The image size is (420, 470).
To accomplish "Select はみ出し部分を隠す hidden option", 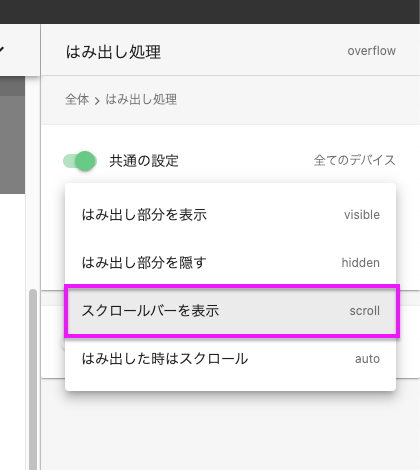I will (x=230, y=263).
